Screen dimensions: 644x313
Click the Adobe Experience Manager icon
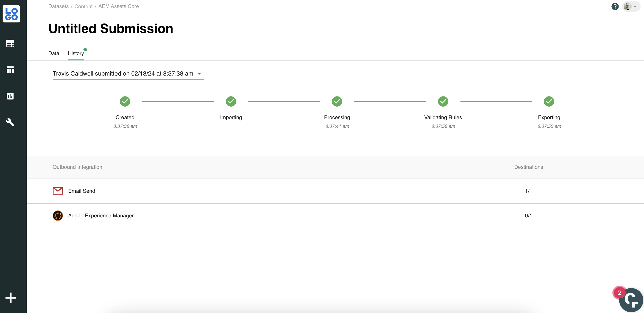58,216
